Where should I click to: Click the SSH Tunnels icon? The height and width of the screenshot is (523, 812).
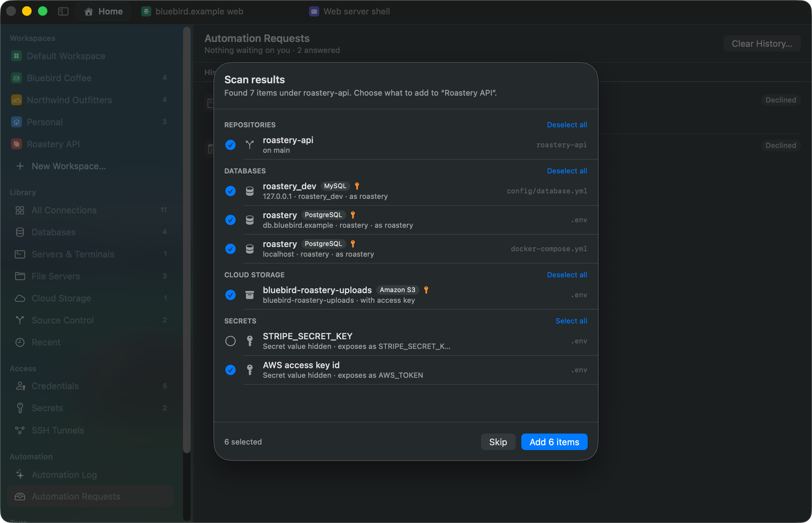click(x=20, y=430)
